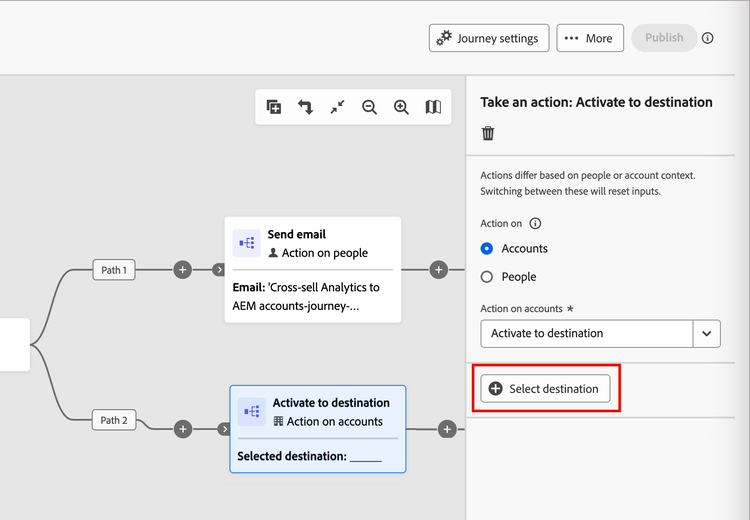Open the Action on accounts dropdown
The width and height of the screenshot is (750, 520).
(707, 333)
